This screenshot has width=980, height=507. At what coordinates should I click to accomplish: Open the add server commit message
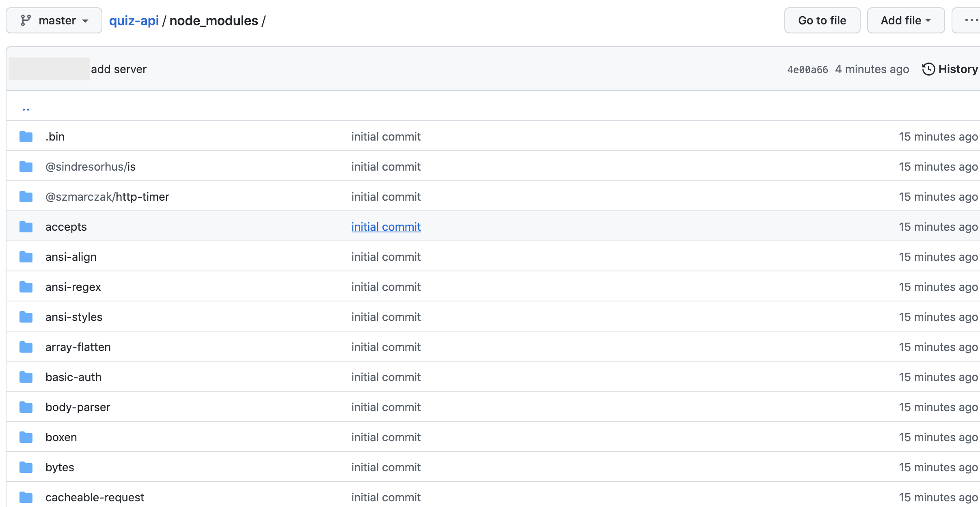click(x=119, y=69)
